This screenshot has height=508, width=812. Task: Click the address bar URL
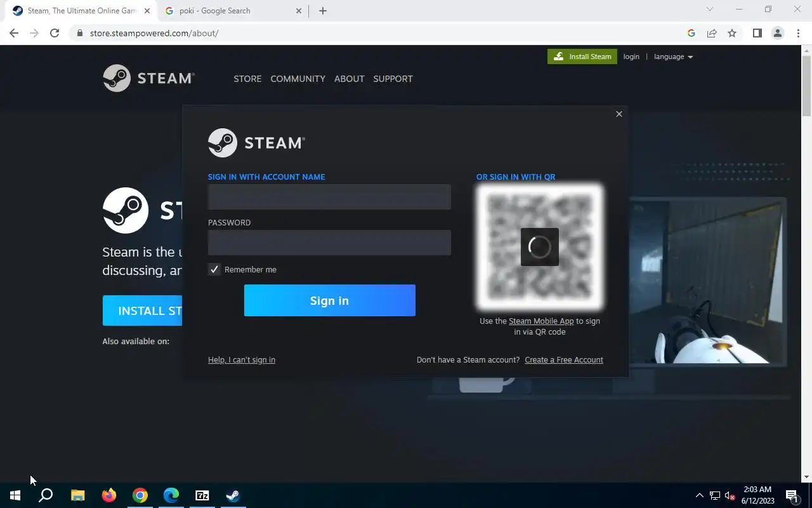pyautogui.click(x=154, y=33)
